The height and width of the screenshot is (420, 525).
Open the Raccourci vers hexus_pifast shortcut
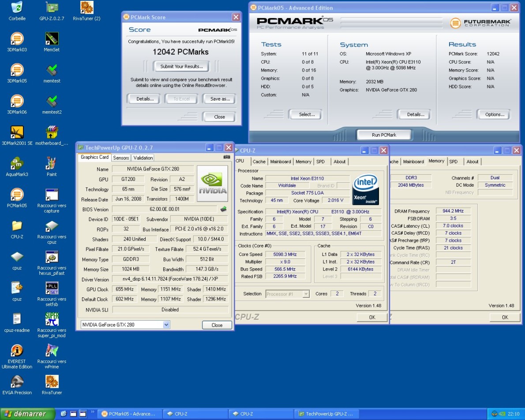52,262
